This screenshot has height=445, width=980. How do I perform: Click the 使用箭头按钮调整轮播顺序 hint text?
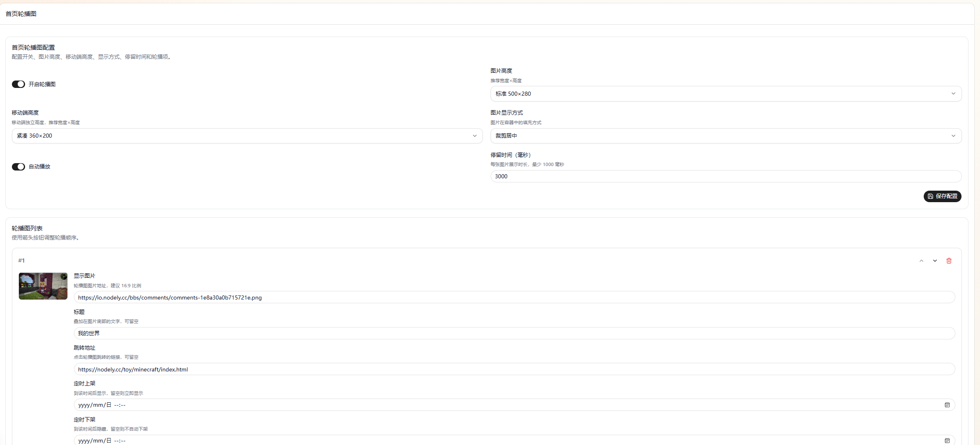pos(45,238)
